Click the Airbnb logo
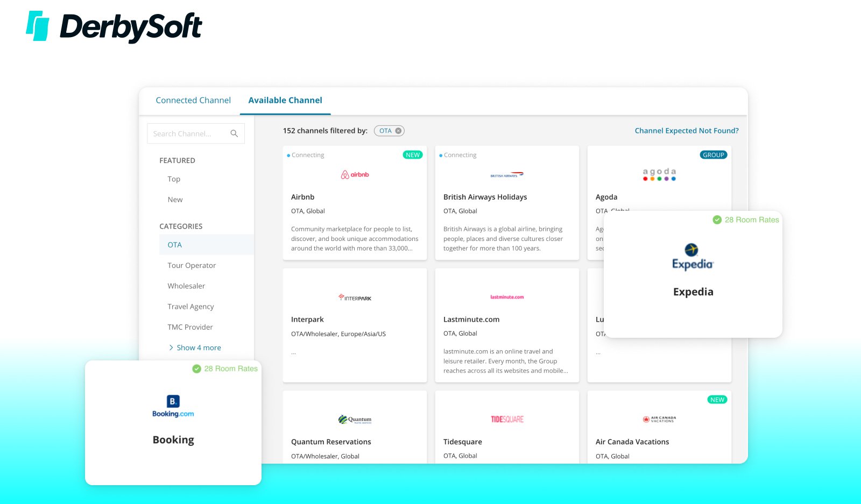Viewport: 861px width, 504px height. point(355,174)
